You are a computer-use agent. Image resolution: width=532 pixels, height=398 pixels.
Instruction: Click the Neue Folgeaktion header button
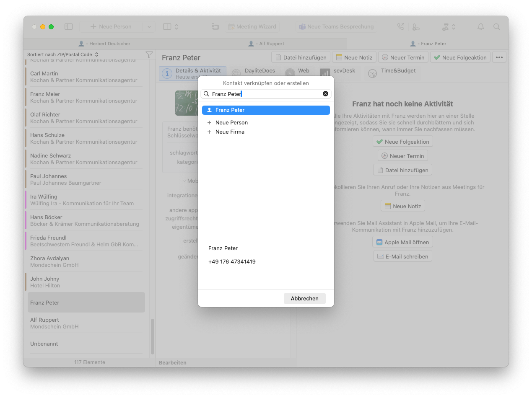460,57
